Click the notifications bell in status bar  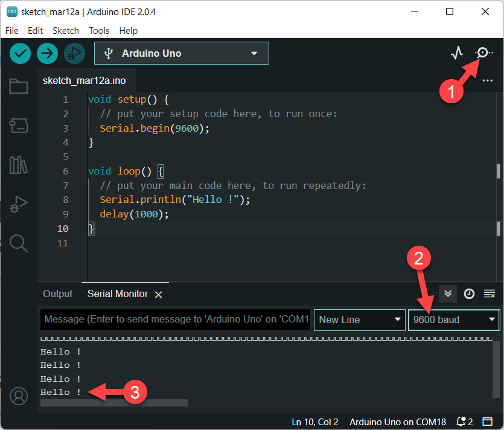pyautogui.click(x=461, y=422)
